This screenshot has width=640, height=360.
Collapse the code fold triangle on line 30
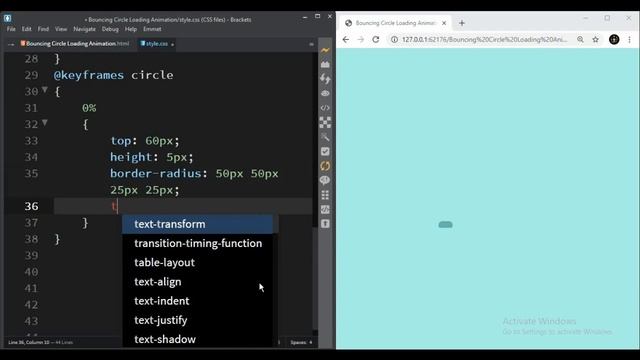45,90
